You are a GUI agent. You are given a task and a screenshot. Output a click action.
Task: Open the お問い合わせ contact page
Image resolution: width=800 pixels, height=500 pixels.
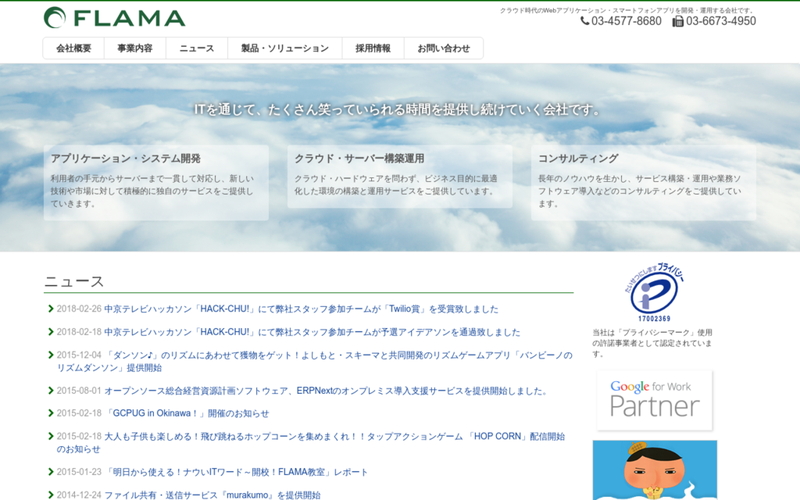(443, 48)
